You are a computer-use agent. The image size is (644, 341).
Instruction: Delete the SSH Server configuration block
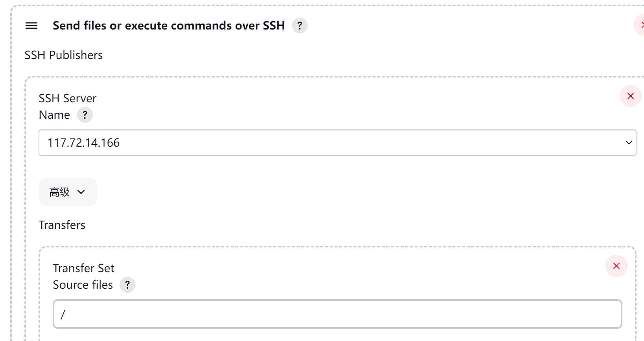click(630, 96)
